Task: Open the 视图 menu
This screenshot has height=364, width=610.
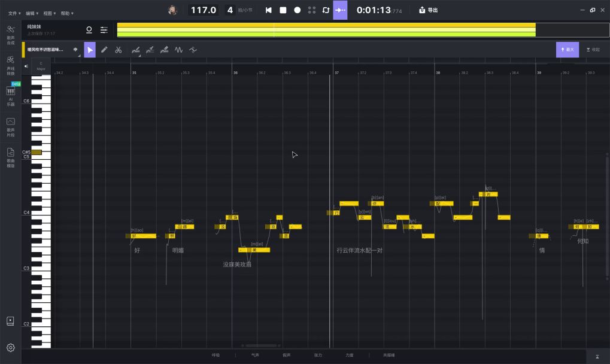Action: pos(50,13)
